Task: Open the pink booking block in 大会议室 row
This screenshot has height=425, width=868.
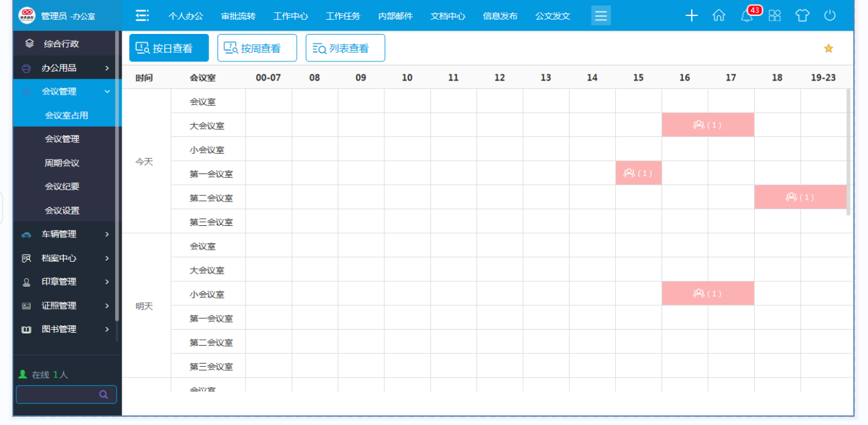Action: 707,125
